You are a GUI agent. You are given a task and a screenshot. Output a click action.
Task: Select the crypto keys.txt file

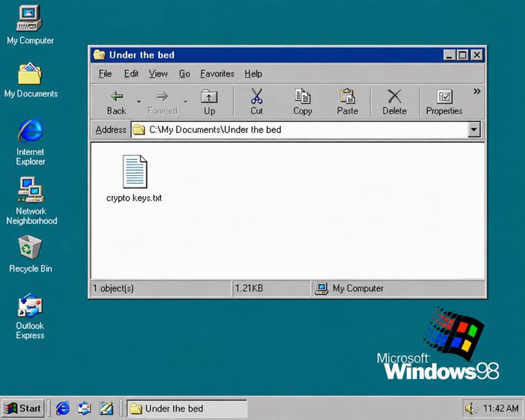tap(134, 178)
